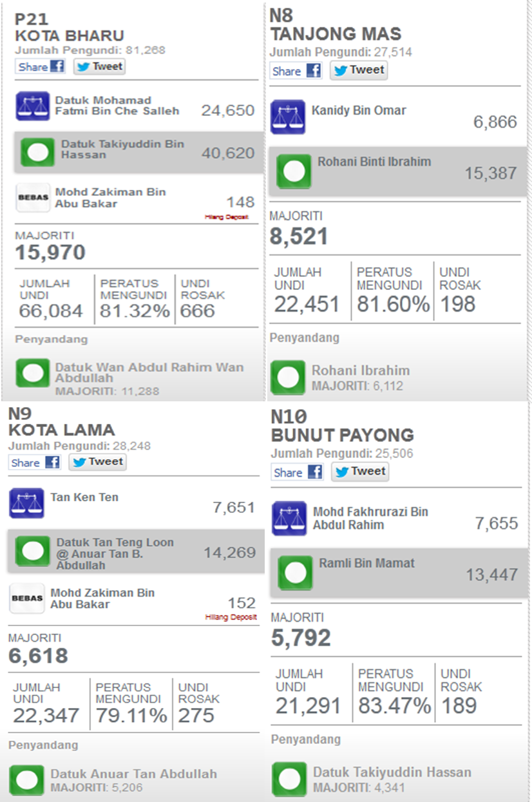Share the Kota Bharu result on Facebook
The image size is (532, 802).
click(x=41, y=66)
